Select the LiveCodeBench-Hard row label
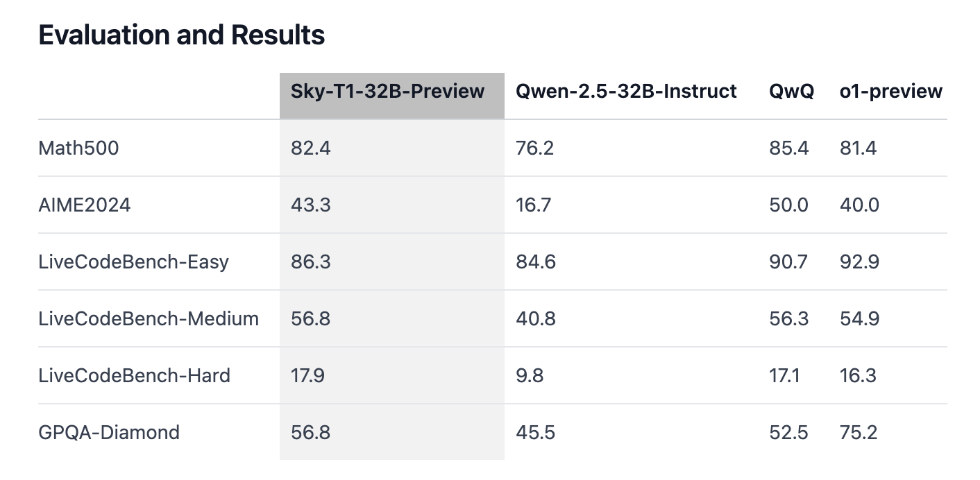 click(135, 376)
